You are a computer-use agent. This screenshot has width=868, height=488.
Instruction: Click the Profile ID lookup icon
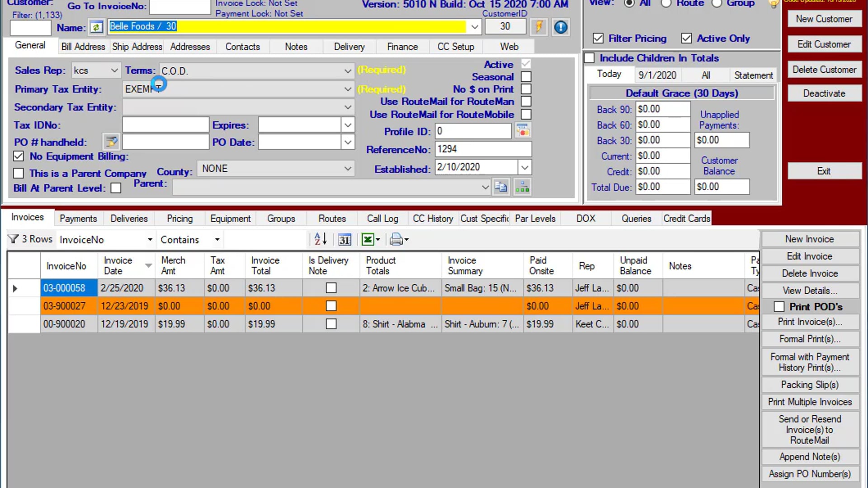(523, 131)
